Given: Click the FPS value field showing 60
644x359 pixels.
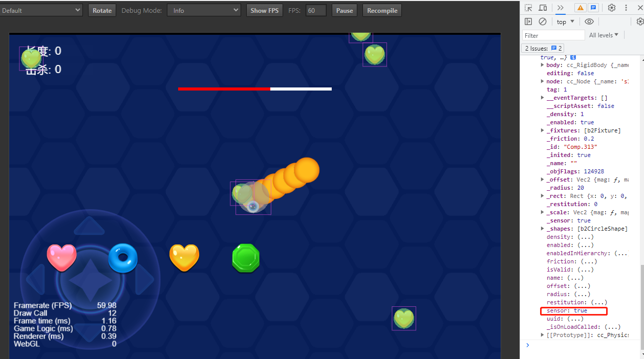Looking at the screenshot, I should coord(316,10).
